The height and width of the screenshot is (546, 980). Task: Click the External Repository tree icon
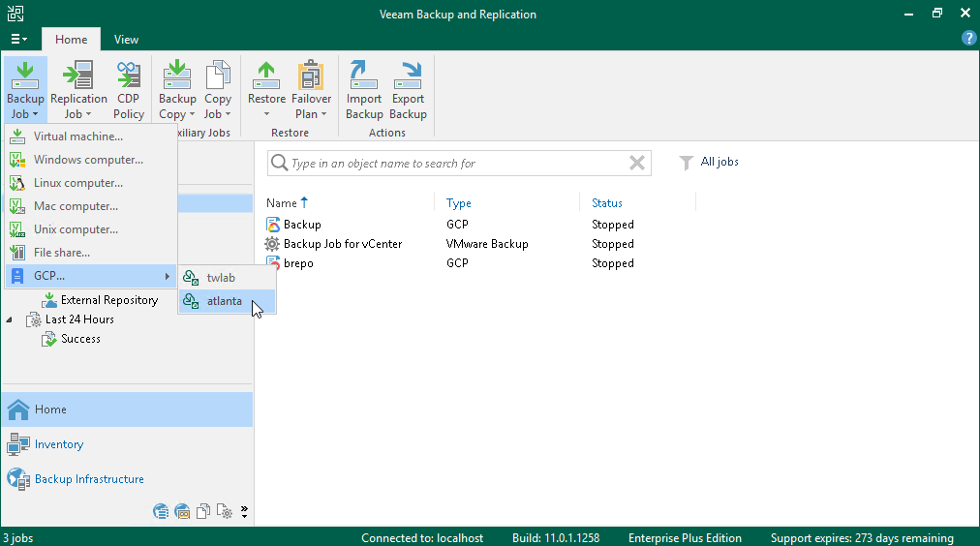click(x=49, y=300)
